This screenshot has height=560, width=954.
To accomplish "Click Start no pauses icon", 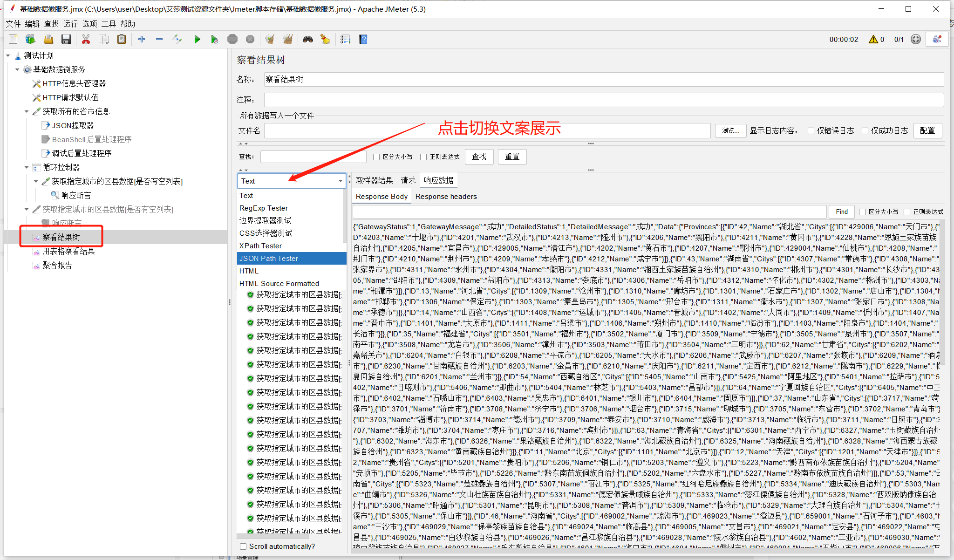I will pos(214,40).
